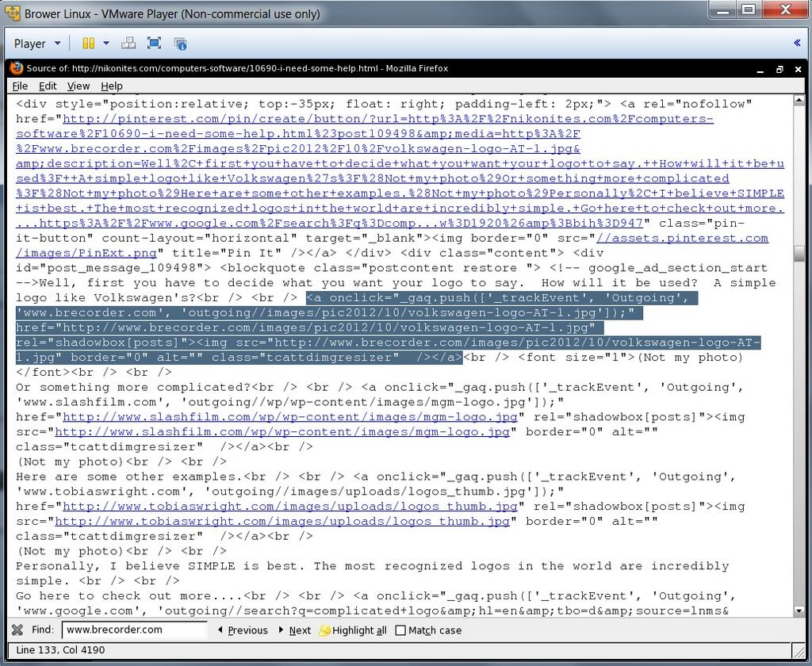Open tobiaswright logos_thumb.jpg href link
Viewport: 812px width, 666px height.
click(290, 507)
